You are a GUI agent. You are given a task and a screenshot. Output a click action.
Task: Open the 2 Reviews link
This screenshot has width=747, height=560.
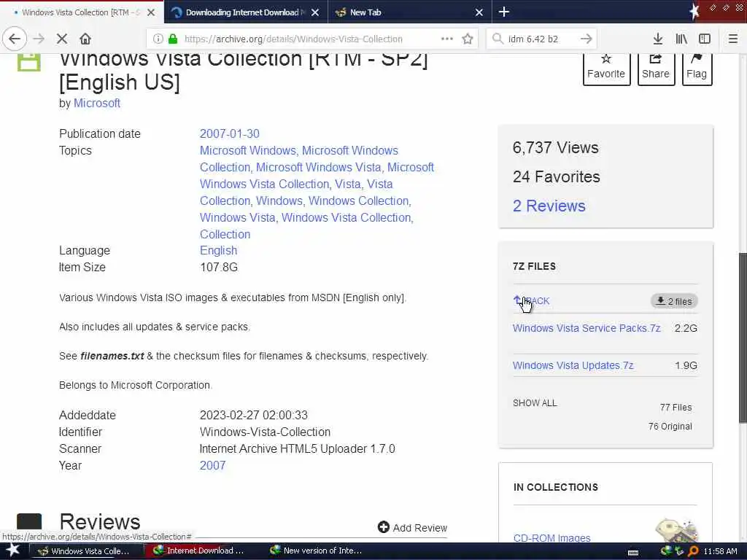click(549, 206)
